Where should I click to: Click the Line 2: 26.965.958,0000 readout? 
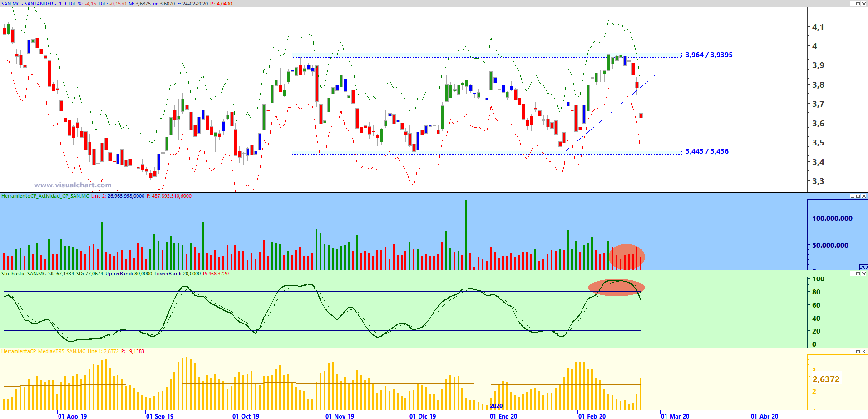(118, 196)
